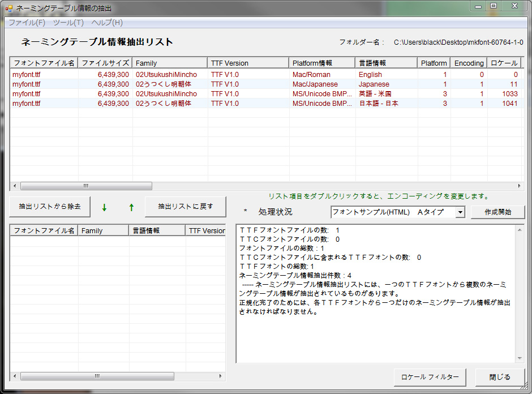Open the フォントサンプル(HTML) Aタイプ dropdown
Screen dimensions: 532x394
click(x=460, y=212)
